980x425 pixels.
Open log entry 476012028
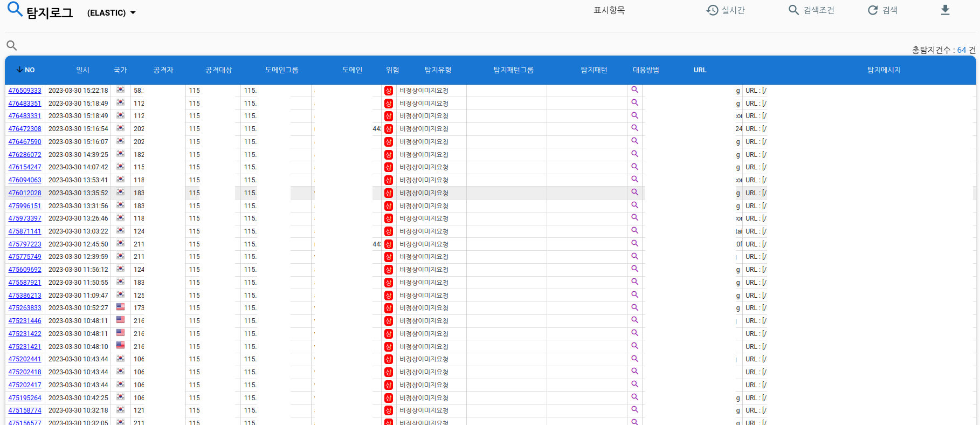(x=25, y=193)
